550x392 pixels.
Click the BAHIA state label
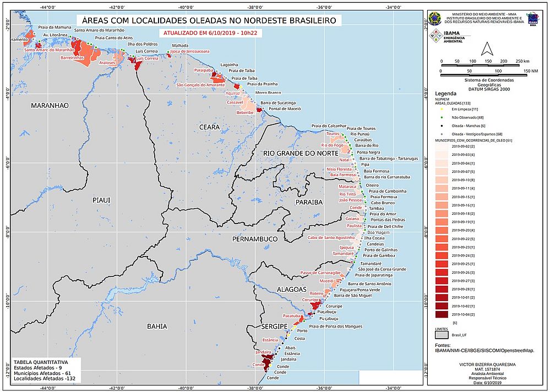[x=157, y=326]
